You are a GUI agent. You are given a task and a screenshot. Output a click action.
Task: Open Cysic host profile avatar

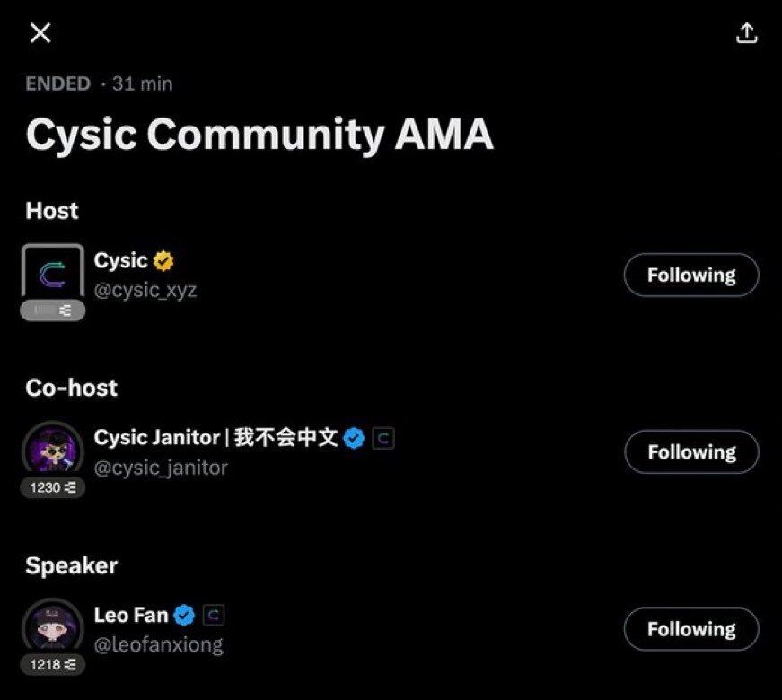pos(52,273)
